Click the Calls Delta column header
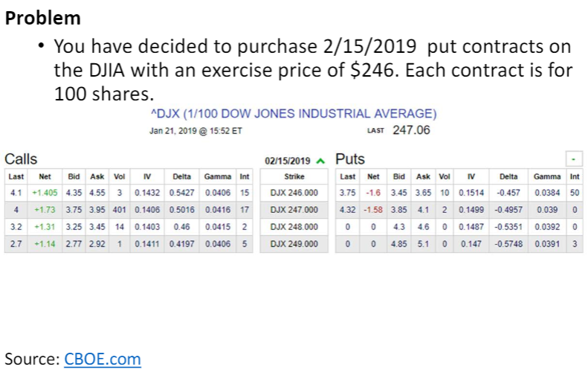This screenshot has width=588, height=384. point(181,177)
